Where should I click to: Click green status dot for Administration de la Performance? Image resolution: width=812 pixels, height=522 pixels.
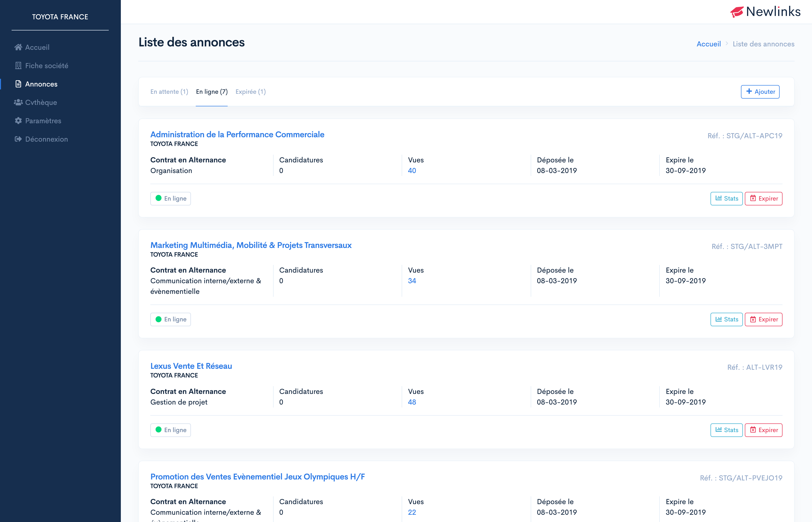pyautogui.click(x=158, y=198)
